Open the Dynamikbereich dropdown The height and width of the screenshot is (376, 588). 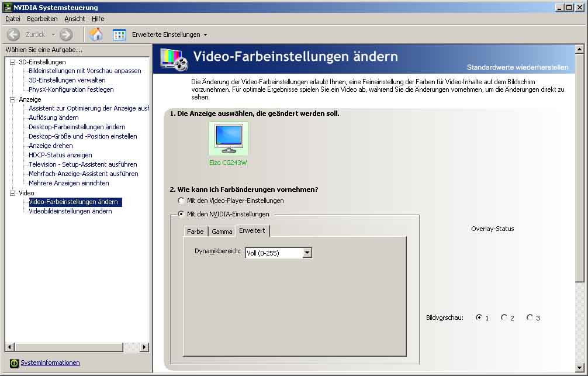pos(307,253)
